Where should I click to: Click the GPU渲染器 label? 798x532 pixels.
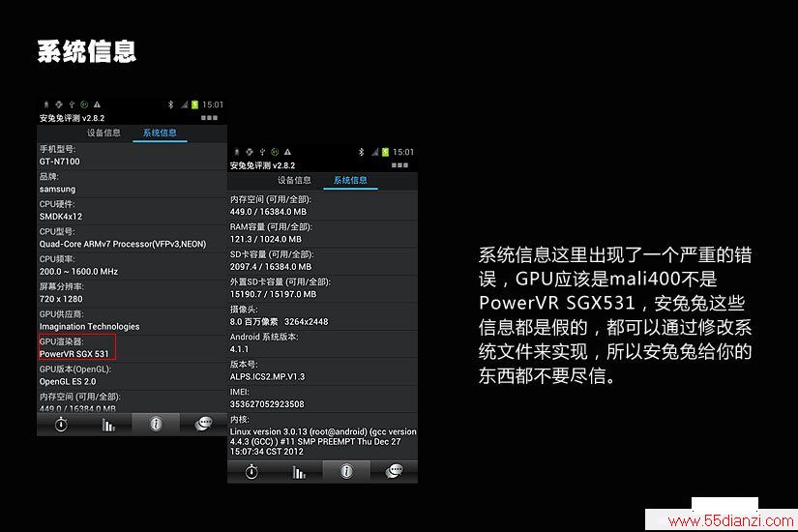coord(62,341)
